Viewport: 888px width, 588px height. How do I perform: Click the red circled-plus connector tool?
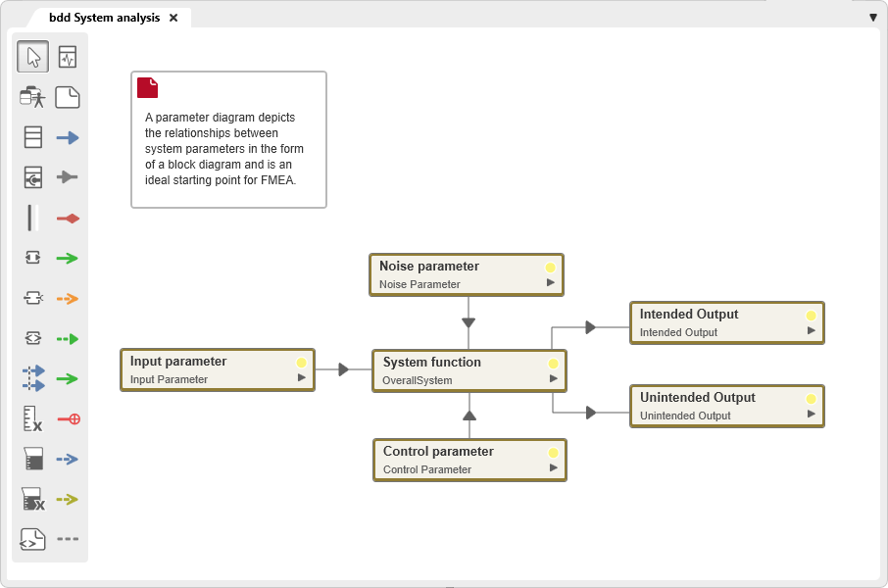tap(68, 418)
